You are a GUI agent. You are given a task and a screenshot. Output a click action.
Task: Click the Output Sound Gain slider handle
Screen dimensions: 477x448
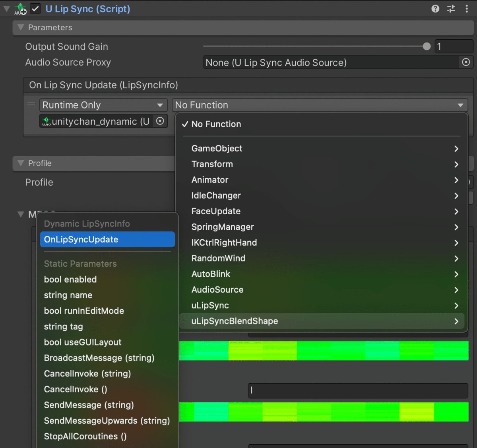(x=427, y=47)
